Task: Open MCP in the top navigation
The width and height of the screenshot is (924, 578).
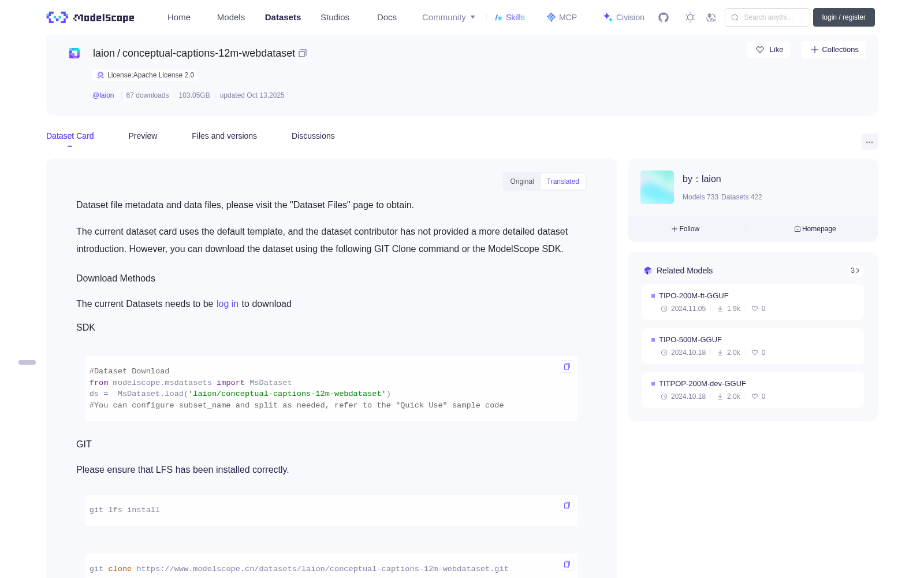Action: 562,17
